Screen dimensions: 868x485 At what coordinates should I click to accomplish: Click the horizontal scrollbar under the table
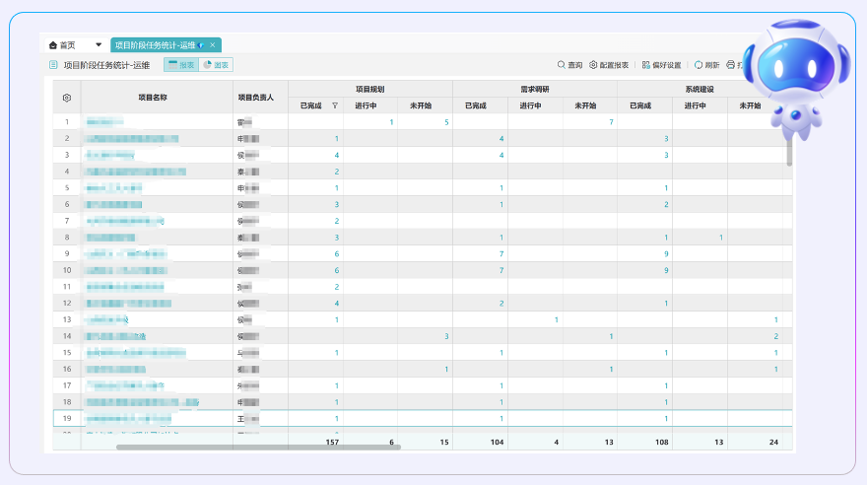(x=244, y=448)
